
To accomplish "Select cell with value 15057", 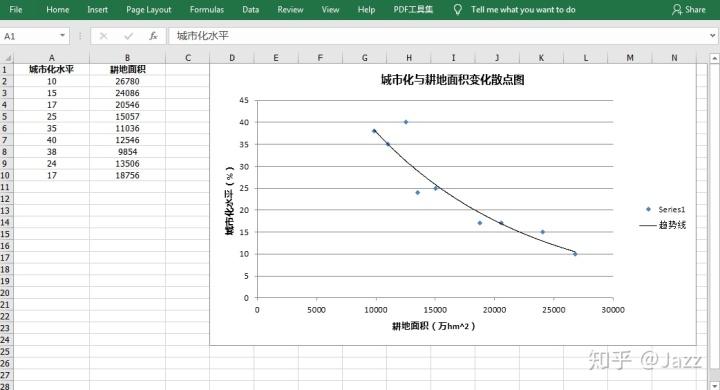I will (x=127, y=117).
